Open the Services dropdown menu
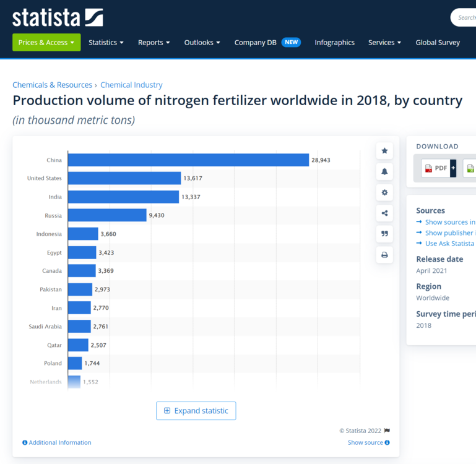This screenshot has width=476, height=464. pyautogui.click(x=384, y=43)
